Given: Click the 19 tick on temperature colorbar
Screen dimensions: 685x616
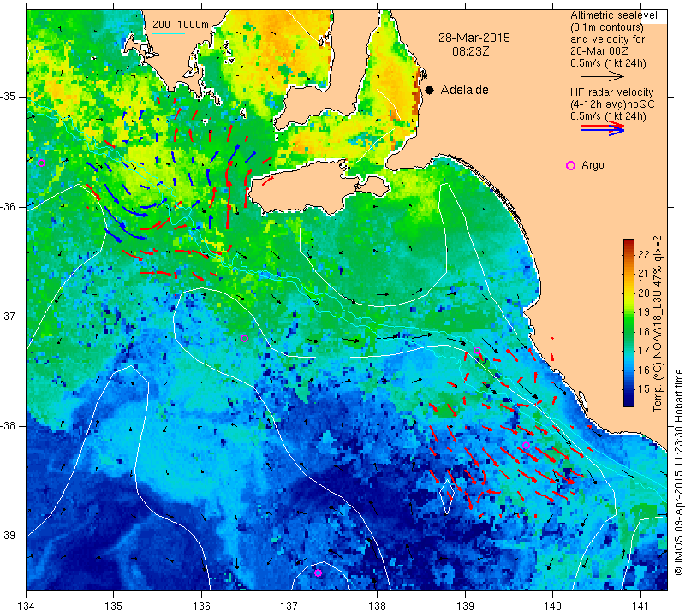Looking at the screenshot, I should pyautogui.click(x=644, y=312).
